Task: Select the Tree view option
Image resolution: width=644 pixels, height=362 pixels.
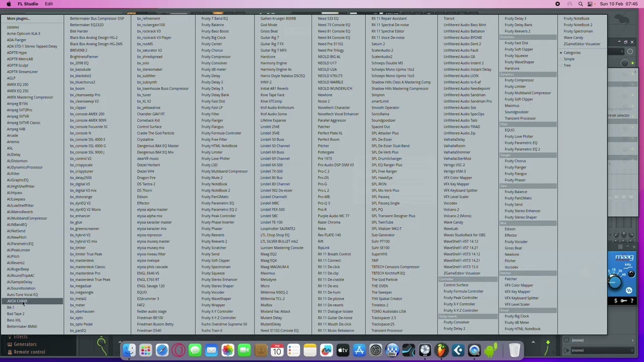Action: point(567,65)
